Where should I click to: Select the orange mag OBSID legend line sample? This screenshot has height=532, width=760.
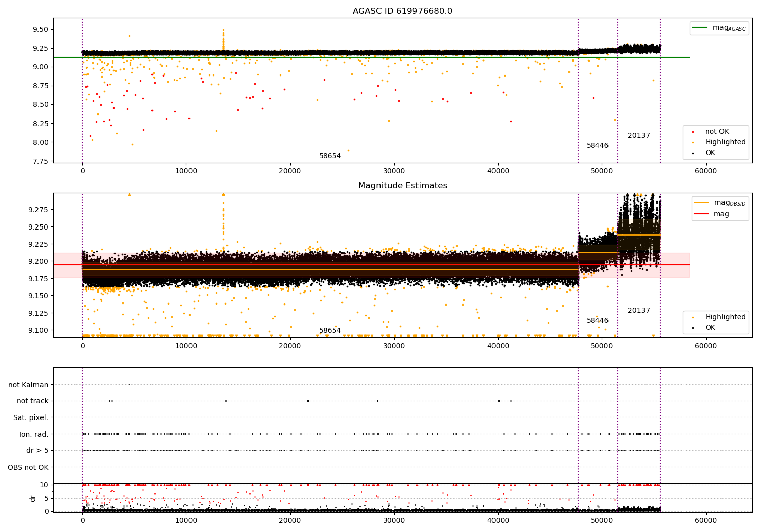[701, 203]
